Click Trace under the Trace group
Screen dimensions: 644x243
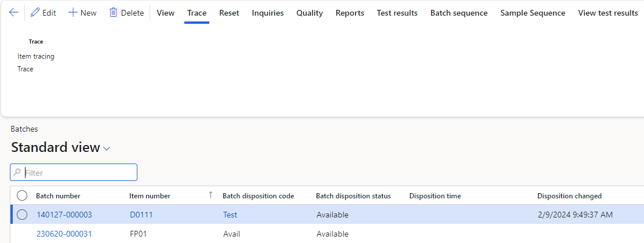(25, 69)
